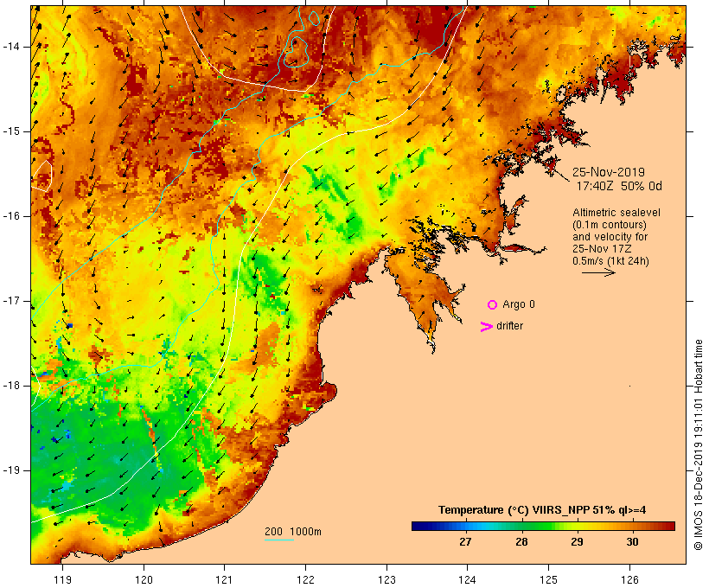Screen dimensions: 709x588
Task: Click latitude axis label -17
Action: click(x=11, y=301)
